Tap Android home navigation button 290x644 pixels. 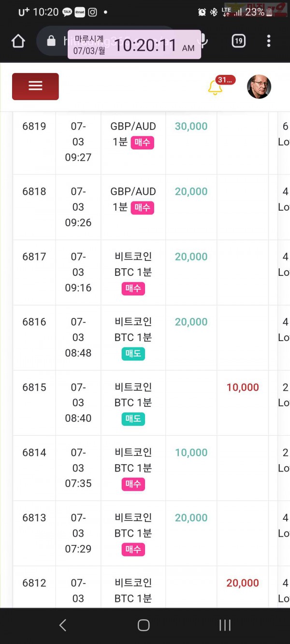pos(144,625)
